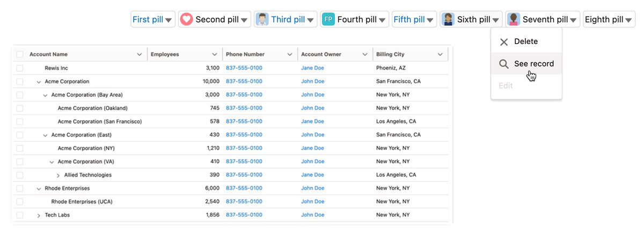Click John Doe link in Tech Labs row
This screenshot has height=233, width=644.
(312, 215)
